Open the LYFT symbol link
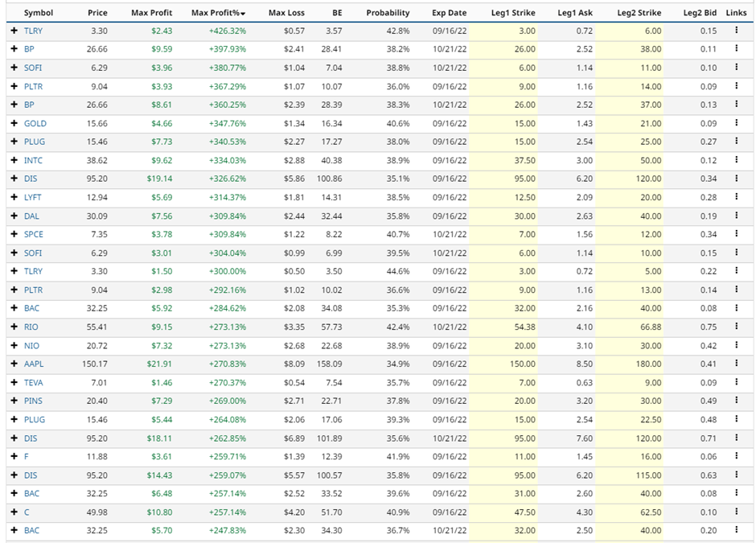 [x=33, y=197]
